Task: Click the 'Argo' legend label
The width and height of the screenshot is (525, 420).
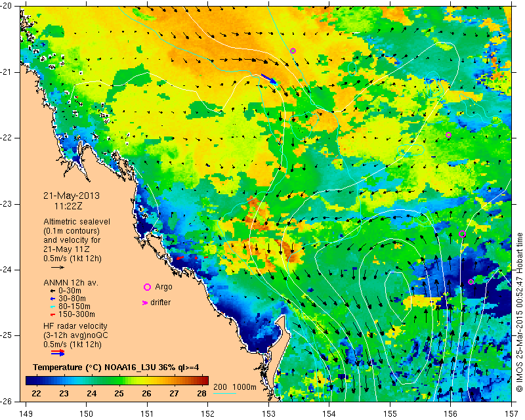Action: pyautogui.click(x=163, y=287)
